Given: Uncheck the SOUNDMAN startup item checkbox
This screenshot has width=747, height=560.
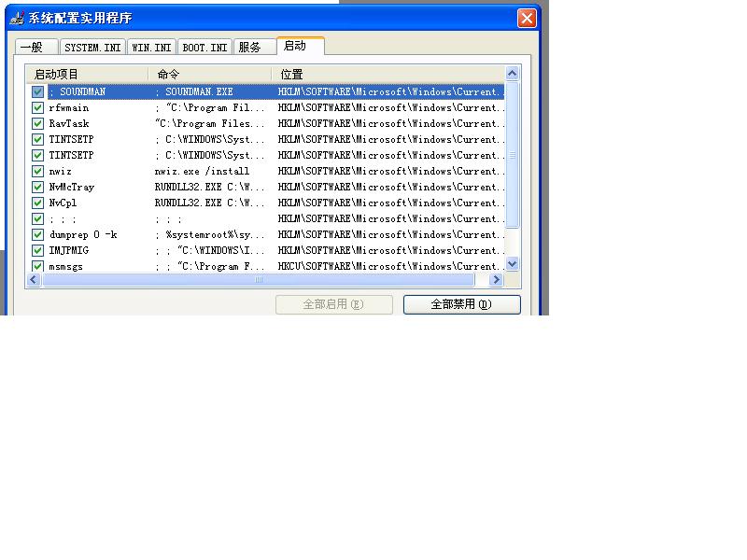Looking at the screenshot, I should pyautogui.click(x=37, y=91).
